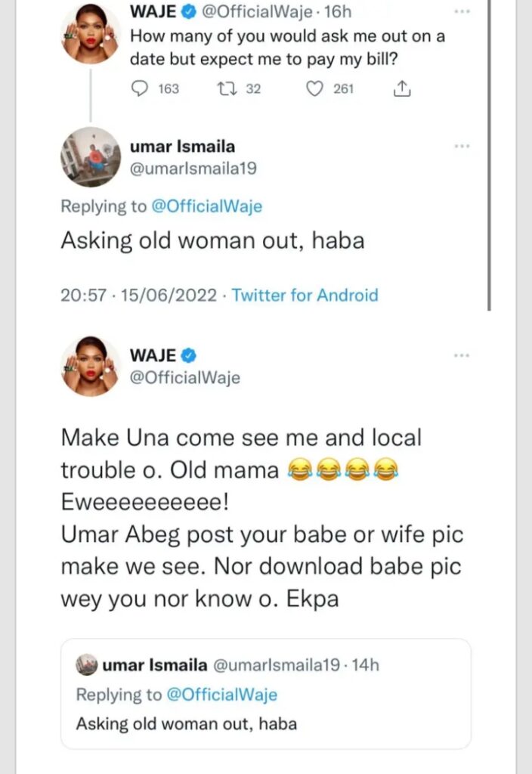This screenshot has width=532, height=774.
Task: Open three-dot menu on umar Ismaila's reply
Action: [462, 146]
